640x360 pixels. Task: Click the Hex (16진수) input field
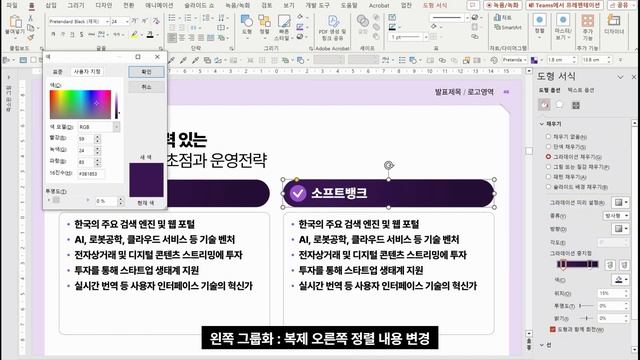(91, 173)
